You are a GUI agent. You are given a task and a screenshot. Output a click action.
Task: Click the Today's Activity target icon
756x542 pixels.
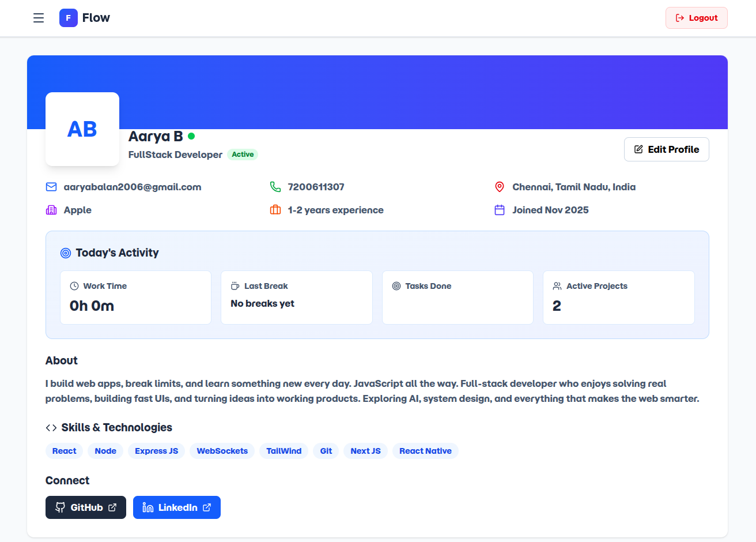[x=66, y=253]
